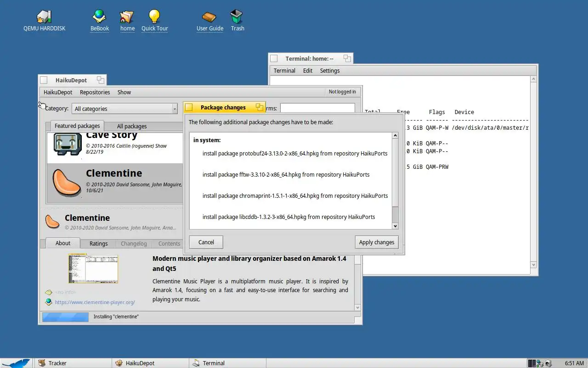Open the Terminal menu in Terminal window
The image size is (588, 368).
pyautogui.click(x=284, y=70)
